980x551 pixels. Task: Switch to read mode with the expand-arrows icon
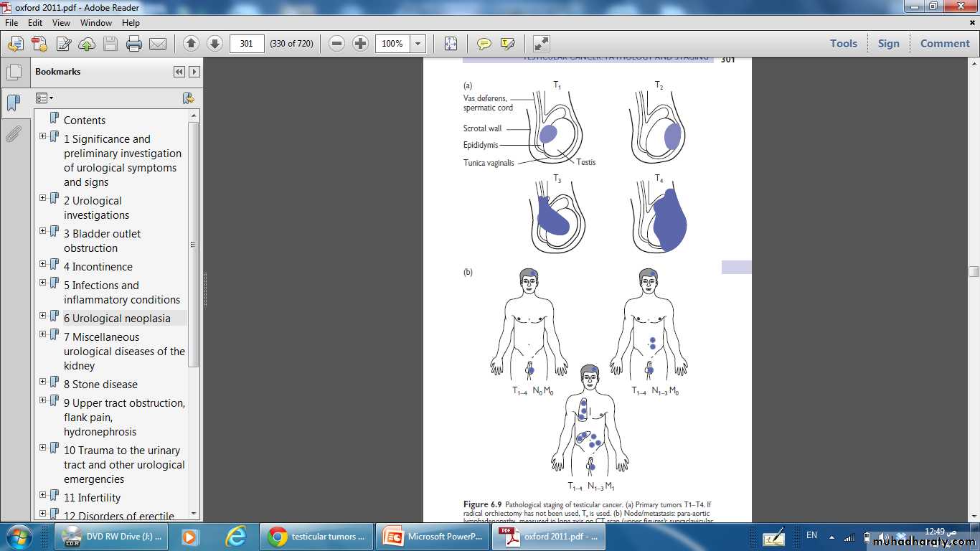click(x=542, y=44)
